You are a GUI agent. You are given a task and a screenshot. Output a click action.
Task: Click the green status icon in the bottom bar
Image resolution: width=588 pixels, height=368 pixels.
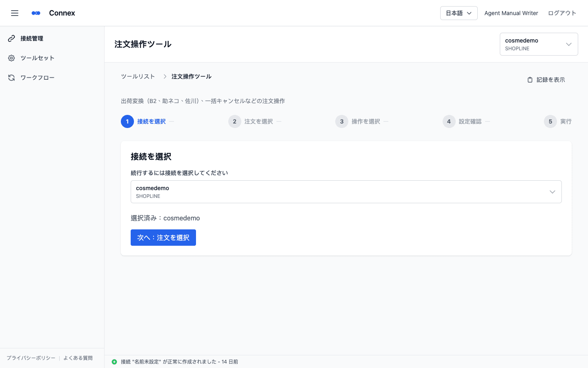pyautogui.click(x=114, y=362)
